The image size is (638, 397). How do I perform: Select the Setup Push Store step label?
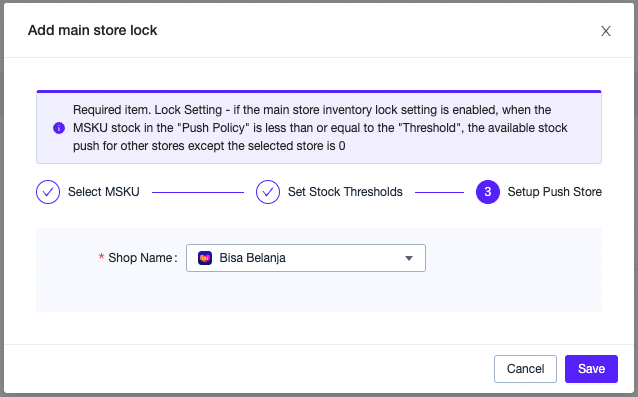(x=555, y=192)
